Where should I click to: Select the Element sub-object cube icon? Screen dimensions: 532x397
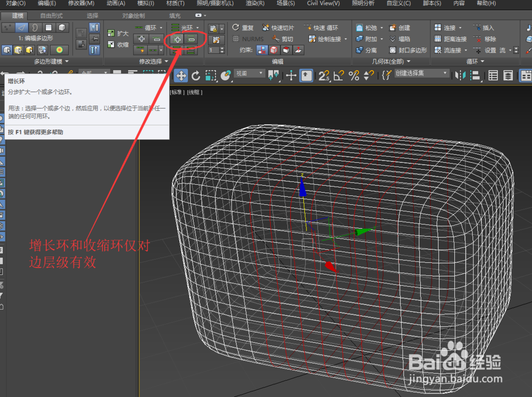point(62,28)
